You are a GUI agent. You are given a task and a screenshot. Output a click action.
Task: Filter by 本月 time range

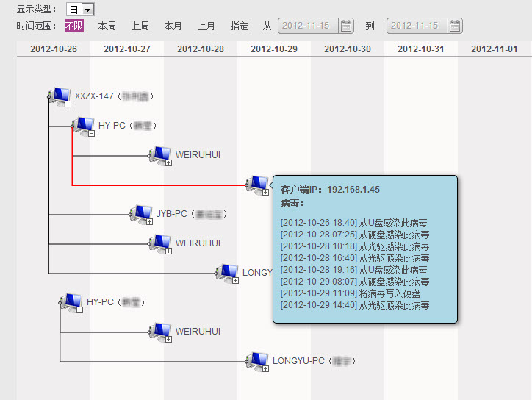(x=173, y=26)
